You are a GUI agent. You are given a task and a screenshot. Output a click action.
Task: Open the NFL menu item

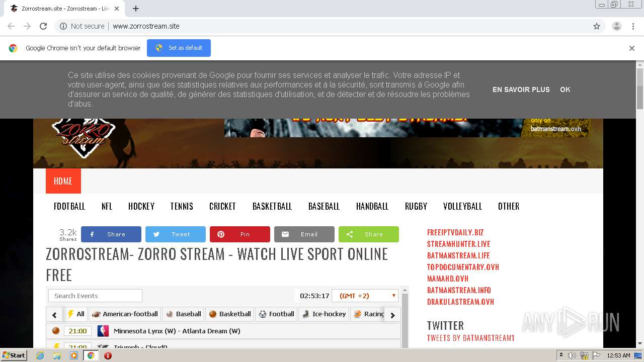[107, 206]
